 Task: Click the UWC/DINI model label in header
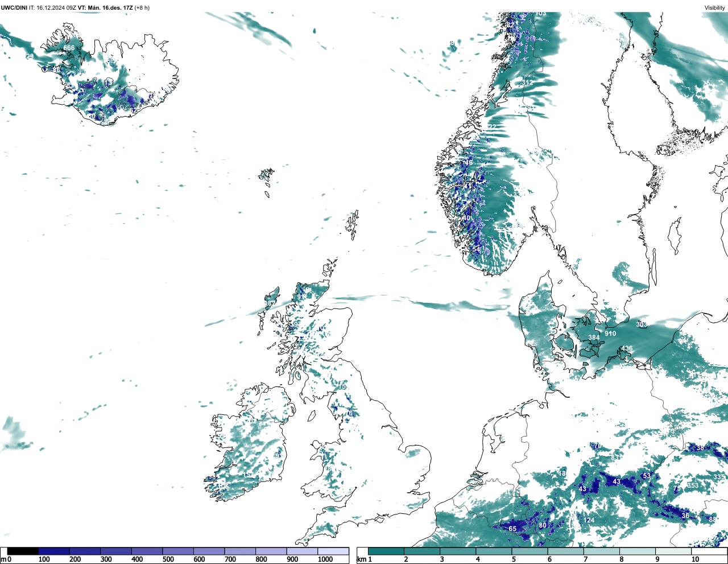point(14,8)
